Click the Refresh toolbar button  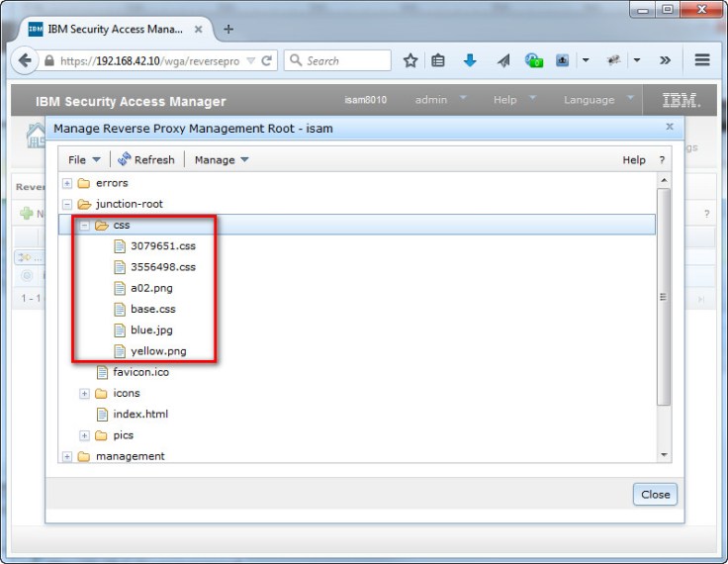[145, 159]
